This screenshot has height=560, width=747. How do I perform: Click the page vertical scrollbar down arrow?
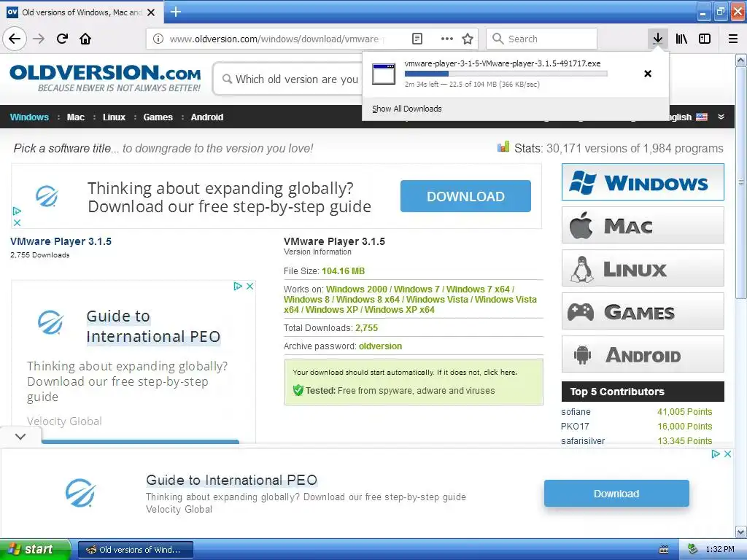pyautogui.click(x=741, y=532)
